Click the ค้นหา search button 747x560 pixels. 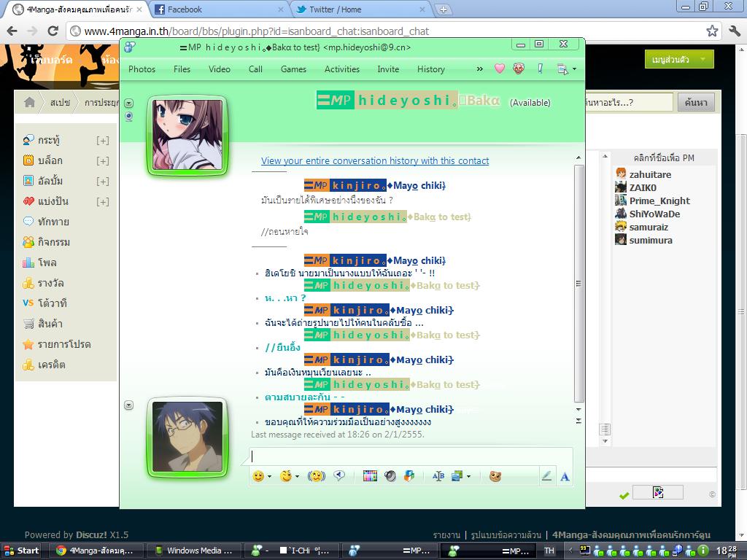tap(696, 102)
